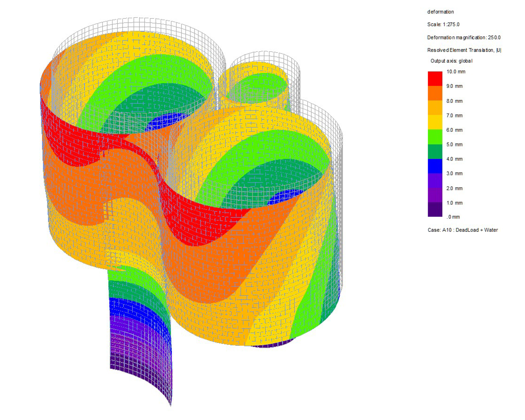Click the '10.0 mm' legend value label
Image resolution: width=525 pixels, height=420 pixels.
tap(456, 72)
